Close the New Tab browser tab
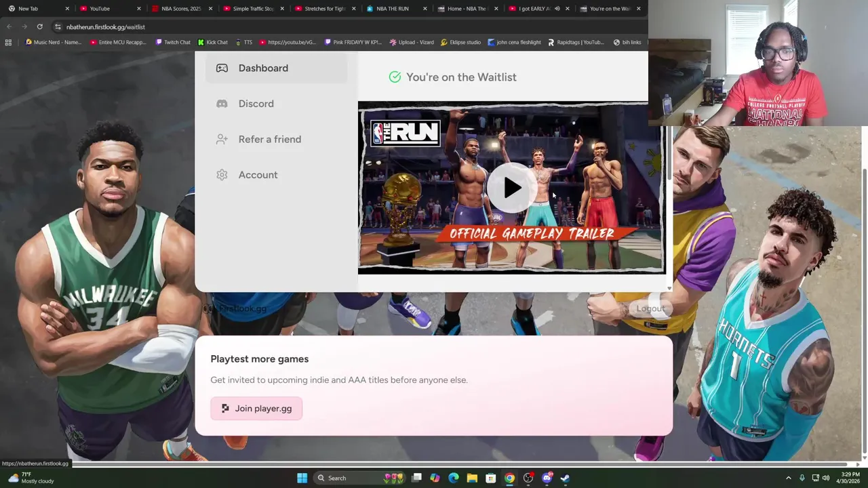 (67, 9)
